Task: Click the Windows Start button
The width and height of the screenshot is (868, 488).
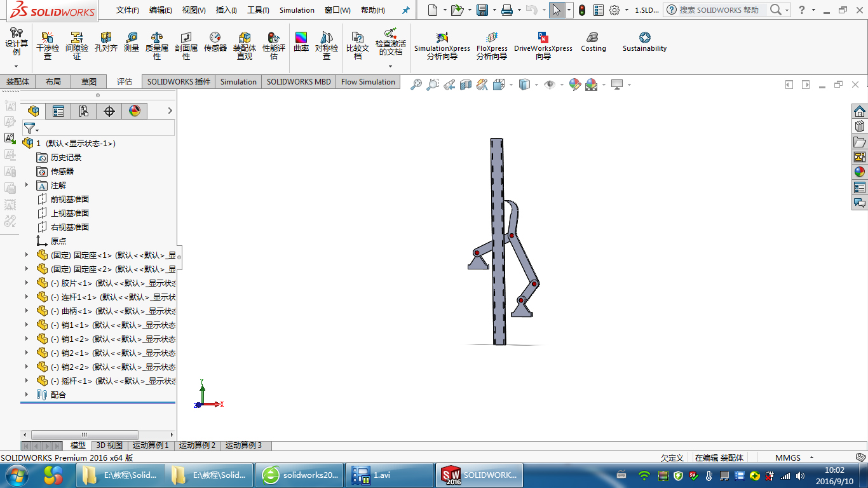Action: coord(16,475)
